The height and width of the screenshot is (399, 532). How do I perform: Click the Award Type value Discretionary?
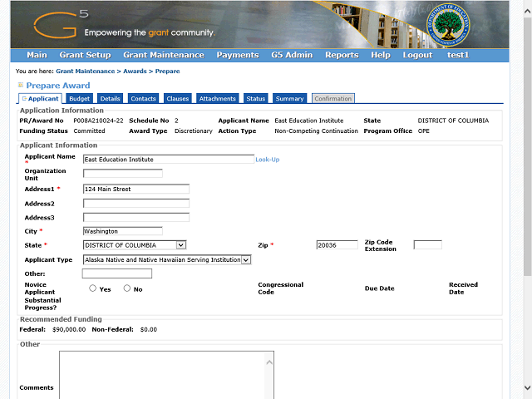(x=194, y=131)
